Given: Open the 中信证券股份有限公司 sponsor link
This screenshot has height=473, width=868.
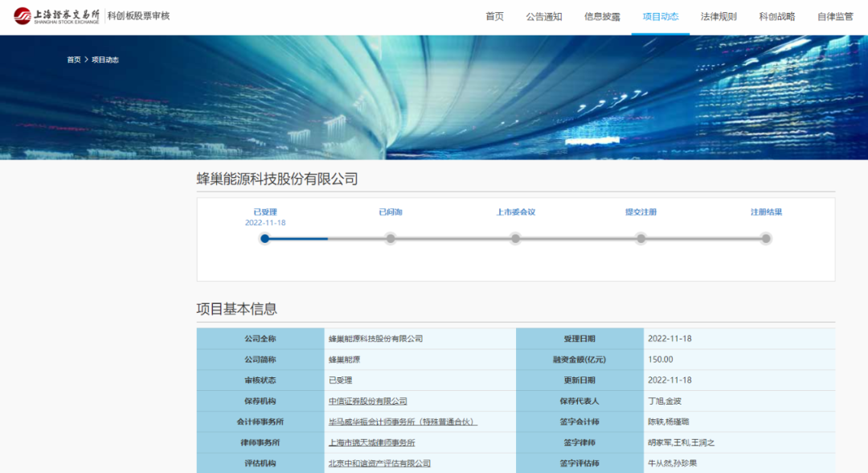Looking at the screenshot, I should [x=367, y=401].
